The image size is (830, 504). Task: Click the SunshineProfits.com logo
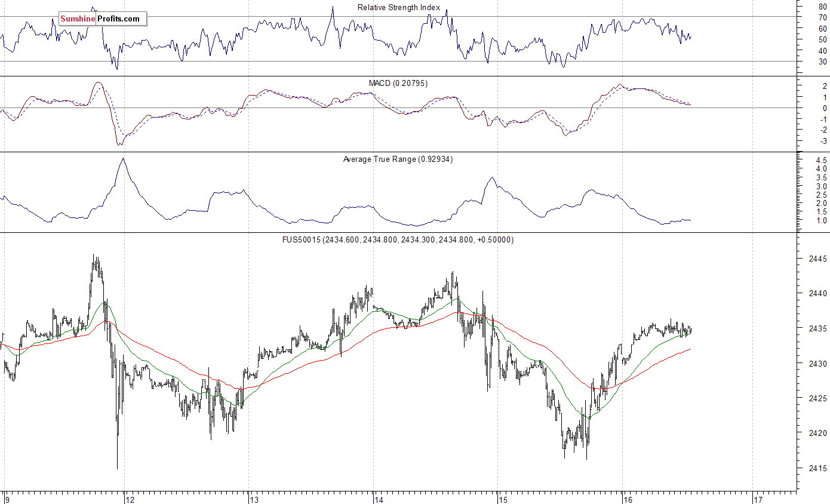[x=102, y=19]
